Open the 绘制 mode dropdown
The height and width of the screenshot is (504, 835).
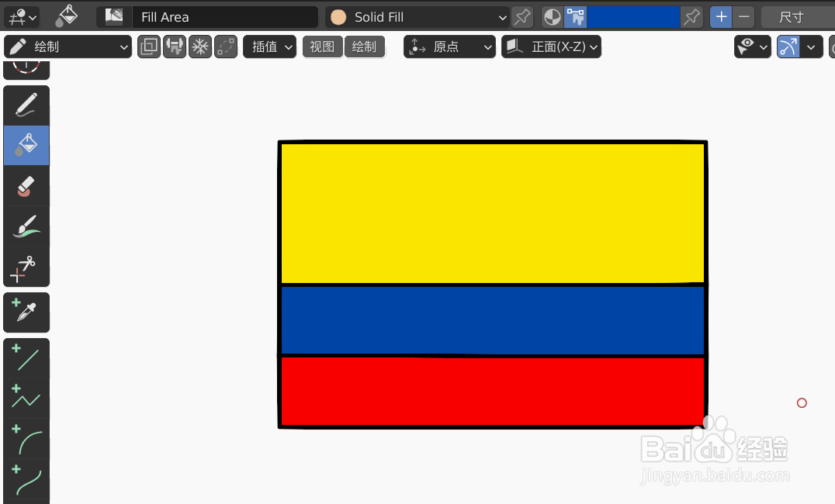tap(68, 47)
